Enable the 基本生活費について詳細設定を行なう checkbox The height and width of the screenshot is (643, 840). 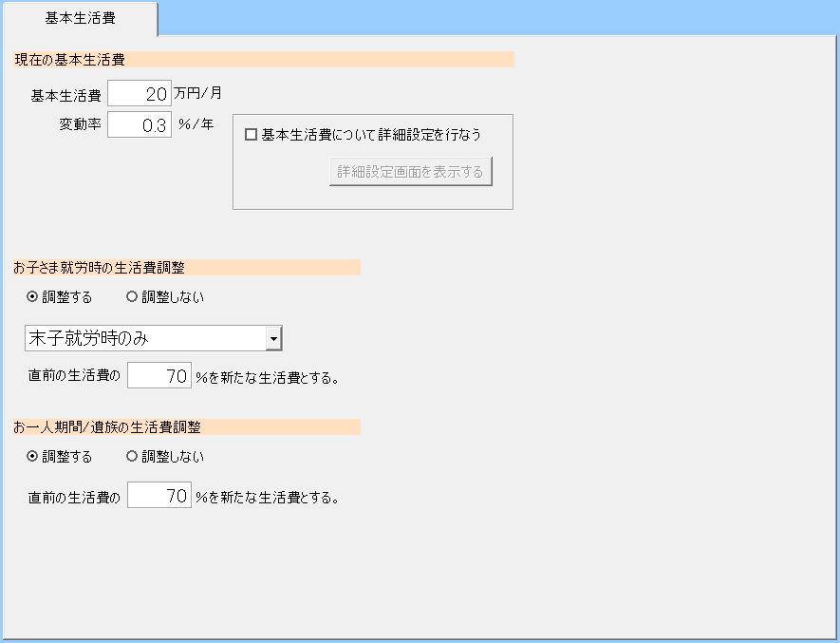(252, 135)
